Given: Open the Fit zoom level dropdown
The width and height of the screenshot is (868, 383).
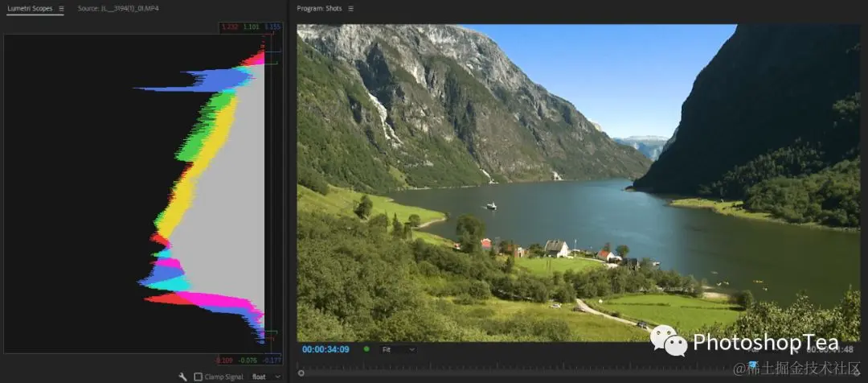Looking at the screenshot, I should pyautogui.click(x=399, y=350).
